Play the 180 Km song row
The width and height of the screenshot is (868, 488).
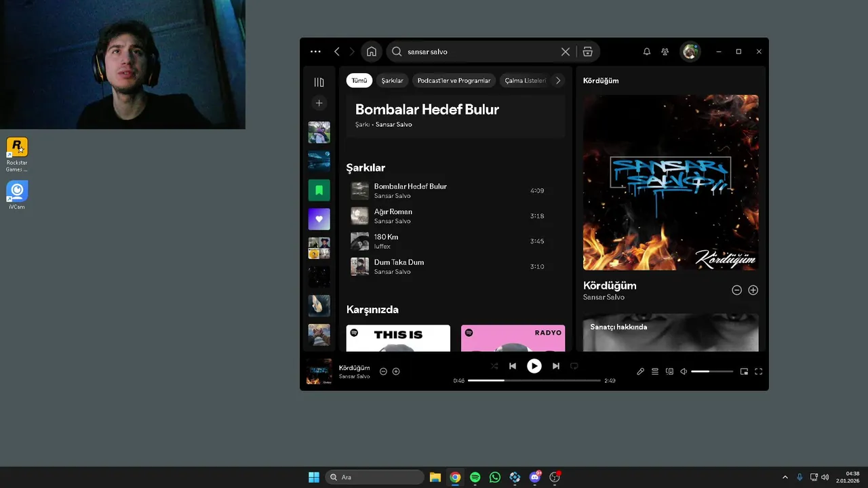pyautogui.click(x=456, y=241)
